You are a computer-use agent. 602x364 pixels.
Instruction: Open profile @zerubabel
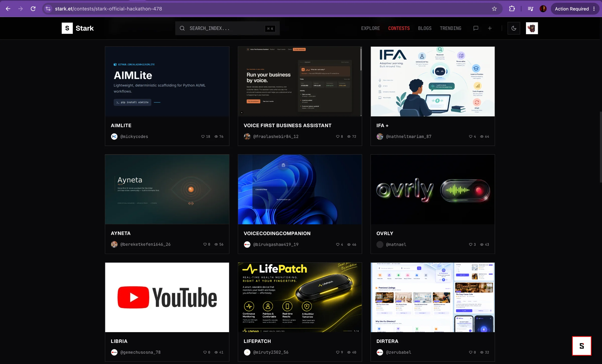399,352
